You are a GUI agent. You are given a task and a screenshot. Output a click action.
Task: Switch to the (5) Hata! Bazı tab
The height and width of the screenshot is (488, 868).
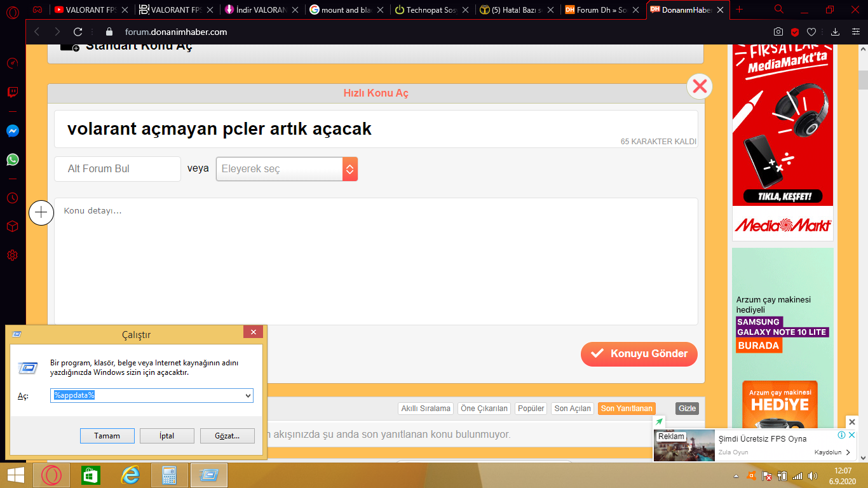517,10
